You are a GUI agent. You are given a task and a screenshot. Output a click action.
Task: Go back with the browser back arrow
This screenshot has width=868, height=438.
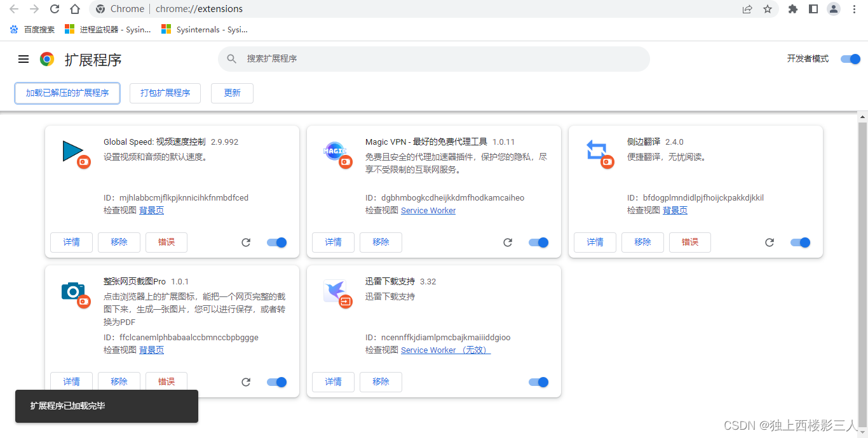coord(14,9)
